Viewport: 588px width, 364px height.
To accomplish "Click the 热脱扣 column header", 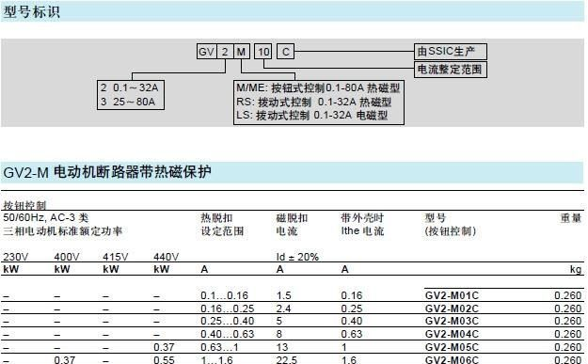I will pyautogui.click(x=216, y=218).
